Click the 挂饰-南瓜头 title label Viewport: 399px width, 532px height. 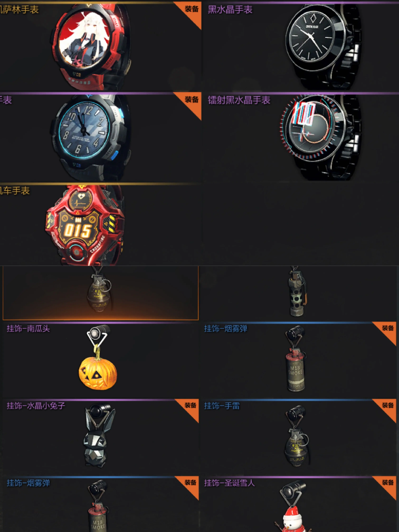pos(28,329)
